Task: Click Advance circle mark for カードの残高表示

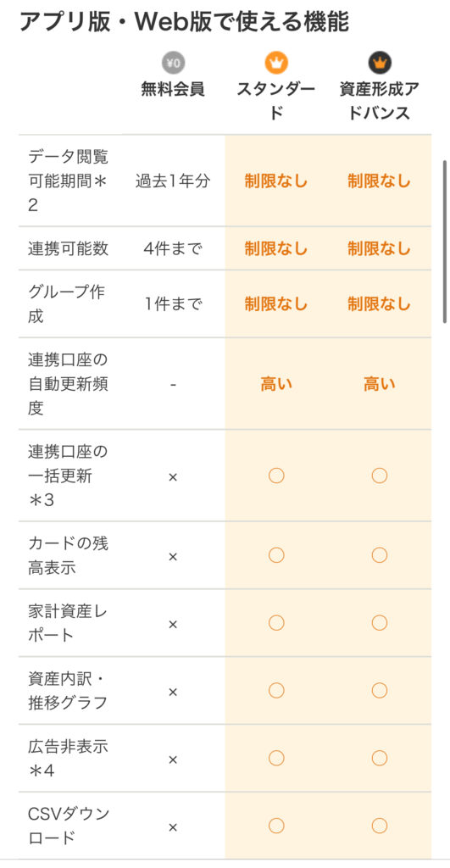Action: click(x=379, y=554)
